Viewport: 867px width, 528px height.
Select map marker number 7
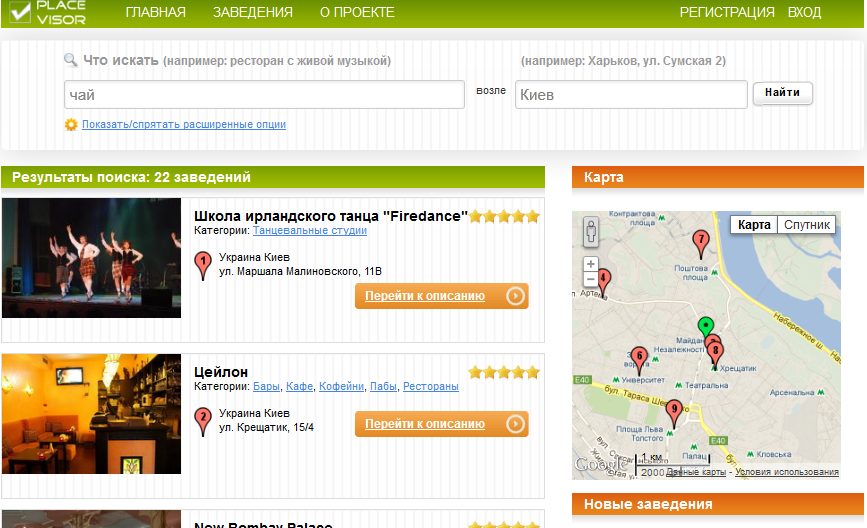click(x=701, y=244)
